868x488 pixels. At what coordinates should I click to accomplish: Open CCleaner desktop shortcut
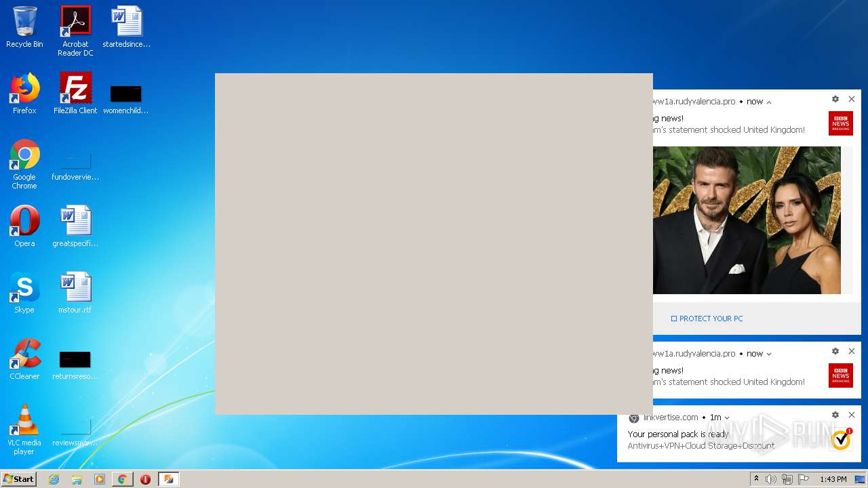click(x=24, y=359)
